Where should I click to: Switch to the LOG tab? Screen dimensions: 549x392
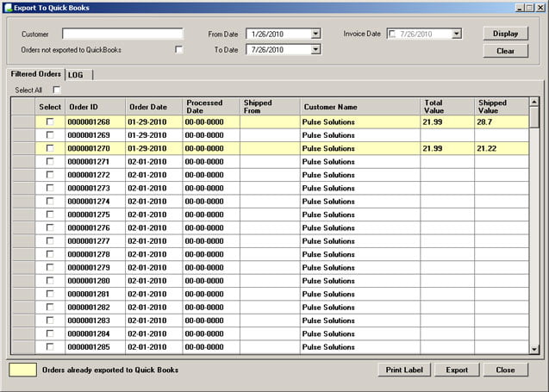coord(76,75)
